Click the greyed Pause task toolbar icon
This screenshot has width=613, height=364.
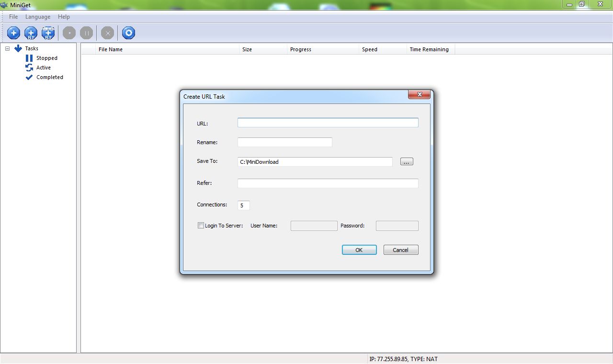(x=87, y=33)
